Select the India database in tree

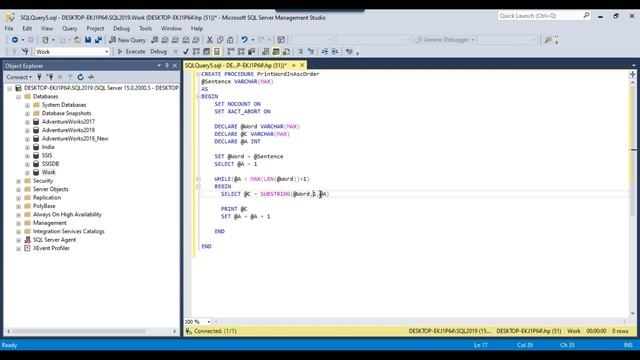[x=48, y=147]
